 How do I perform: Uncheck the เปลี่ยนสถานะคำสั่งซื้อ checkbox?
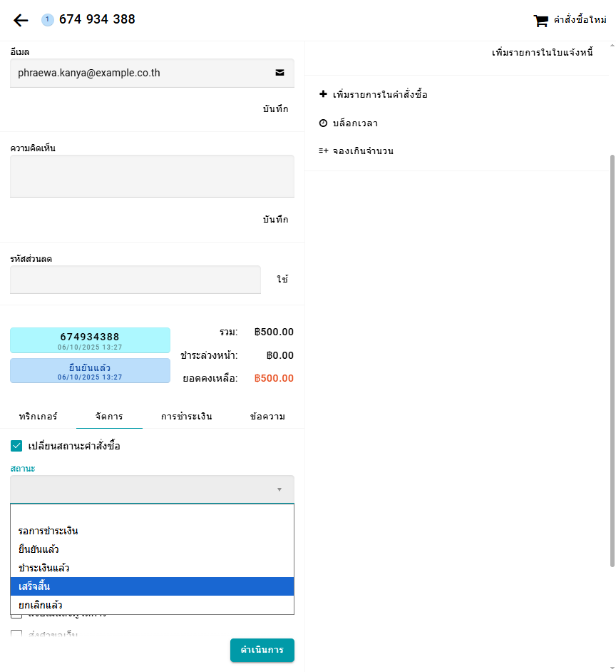[17, 446]
